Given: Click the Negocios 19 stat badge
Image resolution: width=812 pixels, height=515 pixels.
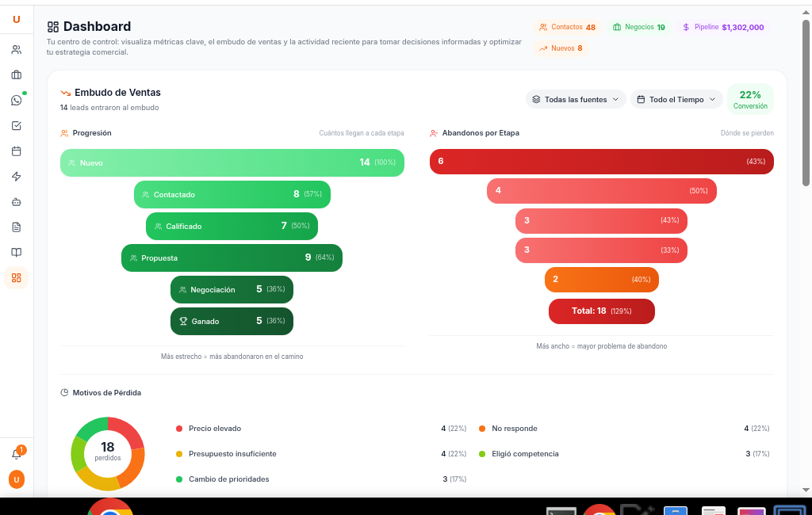Looking at the screenshot, I should click(639, 27).
